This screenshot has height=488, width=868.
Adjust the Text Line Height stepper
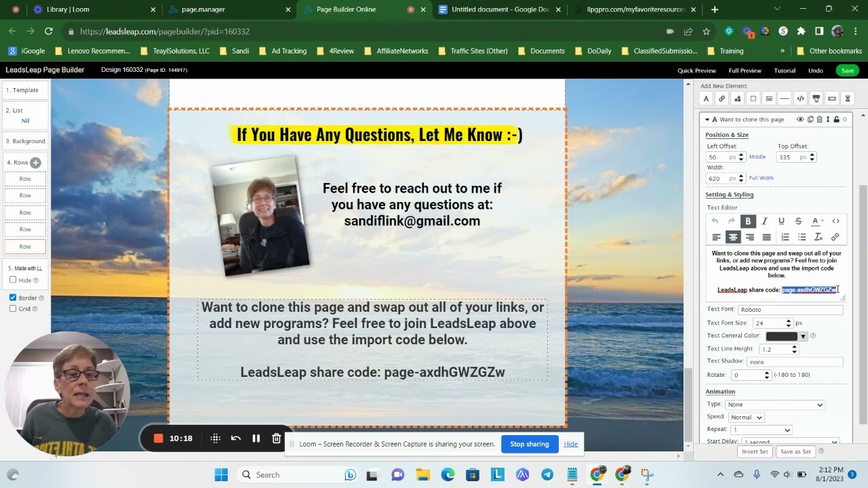pos(794,349)
